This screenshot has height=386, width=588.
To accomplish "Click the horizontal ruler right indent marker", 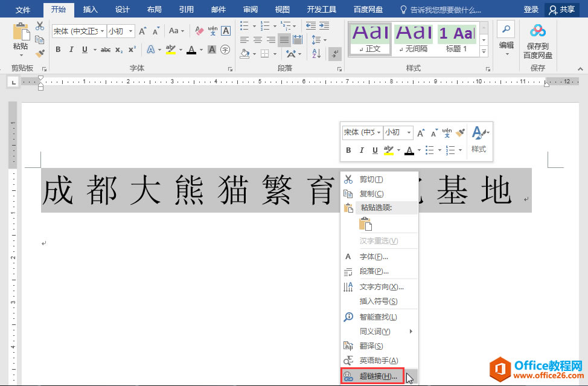I will [547, 85].
